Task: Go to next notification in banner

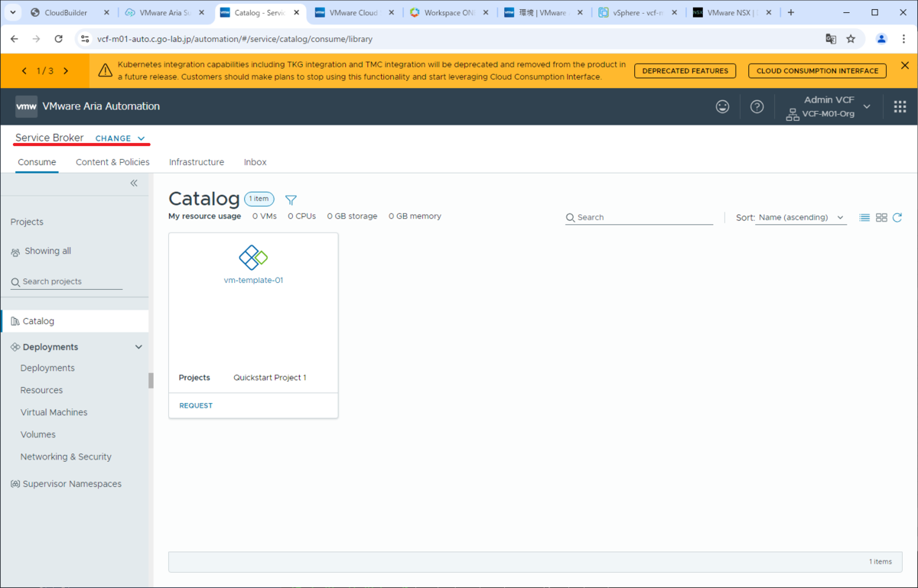Action: click(66, 71)
